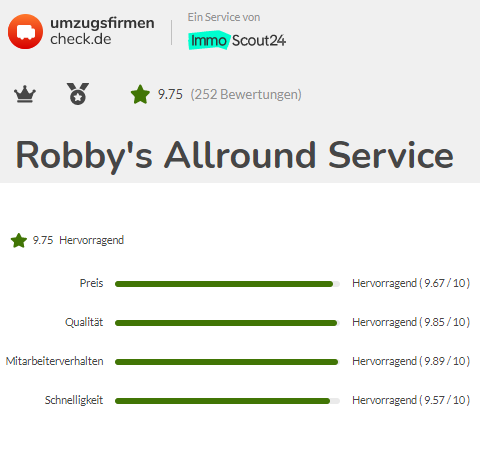Click the 9.89 / 10 score text

point(445,361)
